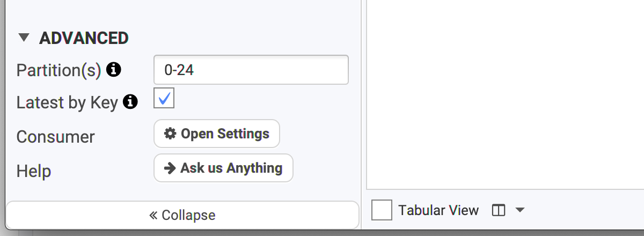This screenshot has width=644, height=236.
Task: Click the right arrow icon in Ask us Anything
Action: click(170, 168)
